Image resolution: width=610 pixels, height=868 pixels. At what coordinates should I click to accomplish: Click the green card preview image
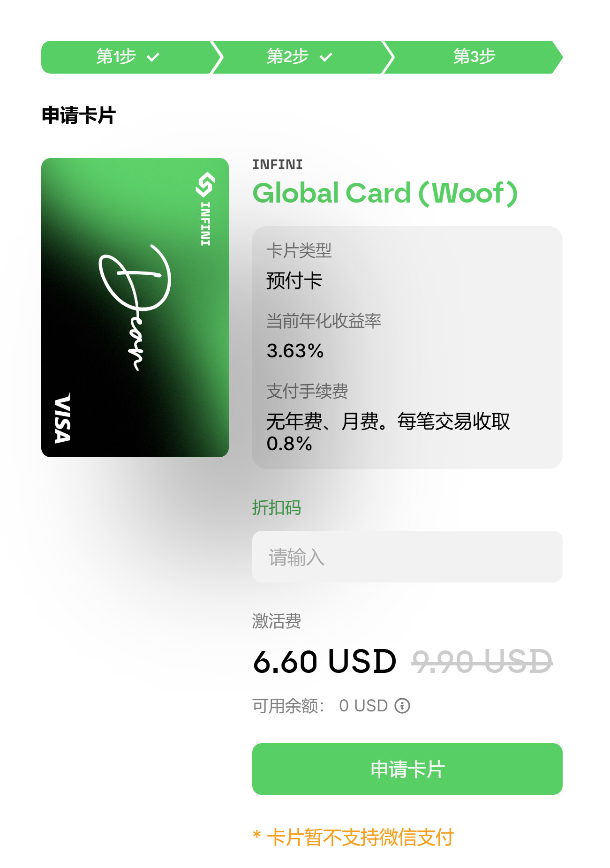135,307
